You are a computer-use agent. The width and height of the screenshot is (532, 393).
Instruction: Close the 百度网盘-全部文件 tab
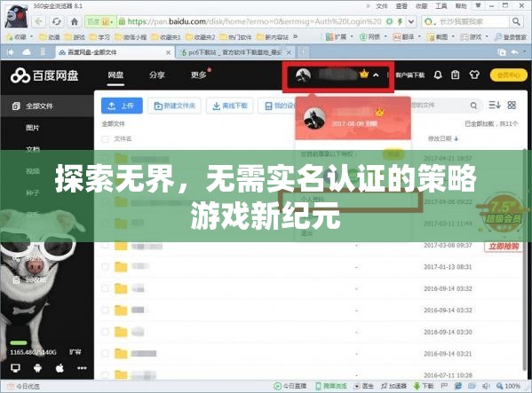click(168, 52)
